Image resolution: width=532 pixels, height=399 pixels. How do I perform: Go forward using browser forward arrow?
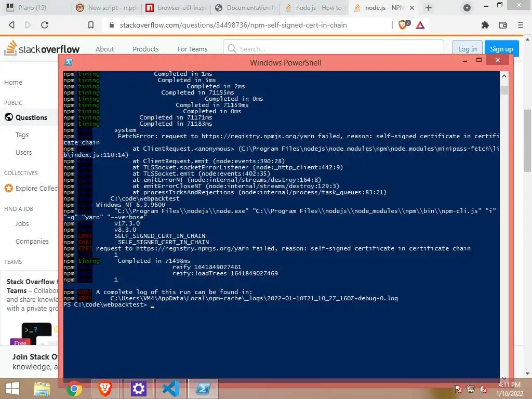pos(28,25)
